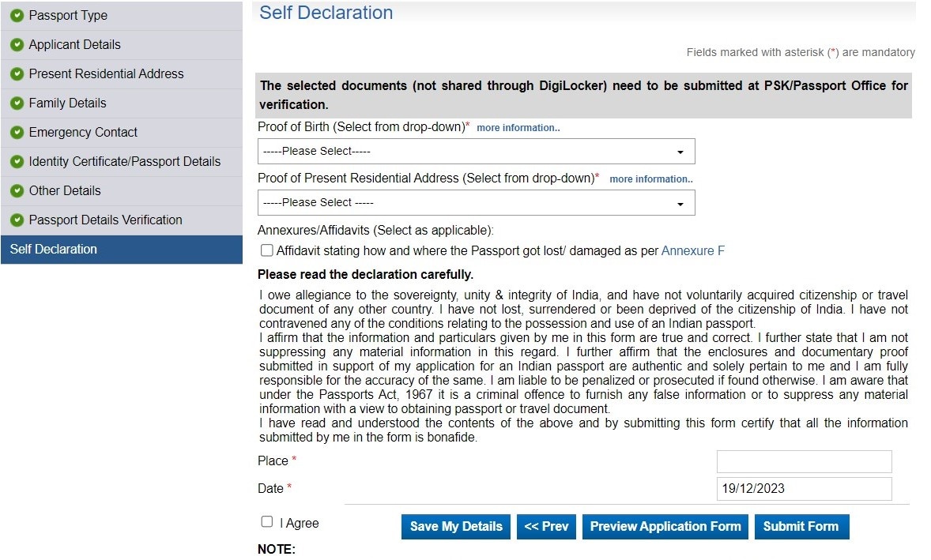
Task: Go to Family Details section
Action: pos(67,103)
